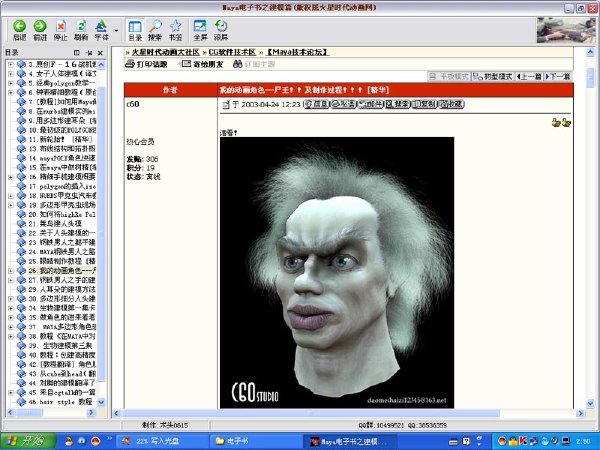Click the content pane vertical scroll down arrow
Viewport: 600px width, 450px height.
(590, 403)
